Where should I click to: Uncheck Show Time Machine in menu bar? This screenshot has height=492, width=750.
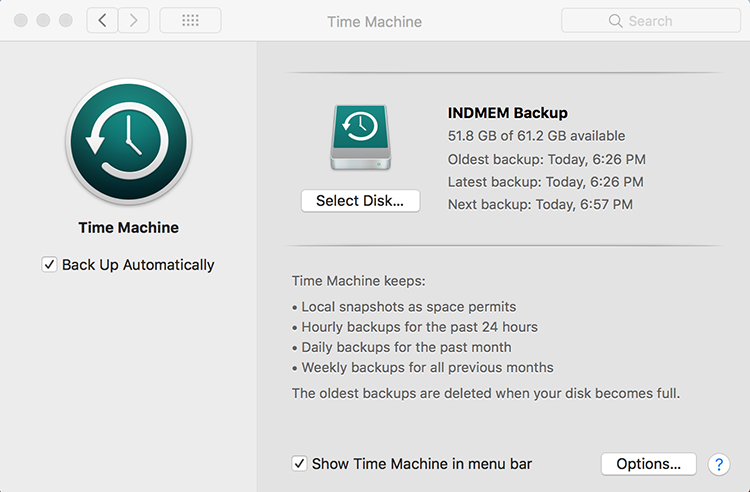point(300,464)
